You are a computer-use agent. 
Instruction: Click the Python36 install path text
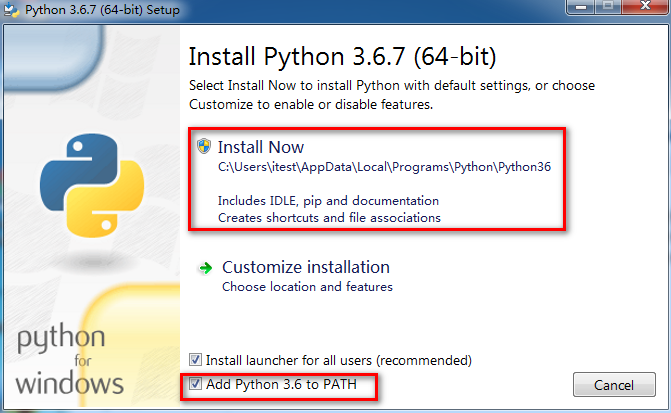(x=384, y=167)
